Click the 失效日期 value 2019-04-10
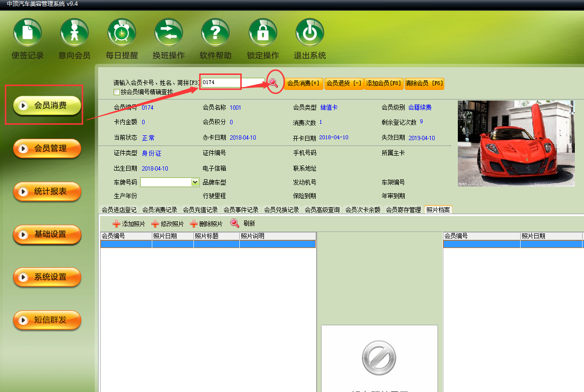Image resolution: width=584 pixels, height=392 pixels. [422, 138]
